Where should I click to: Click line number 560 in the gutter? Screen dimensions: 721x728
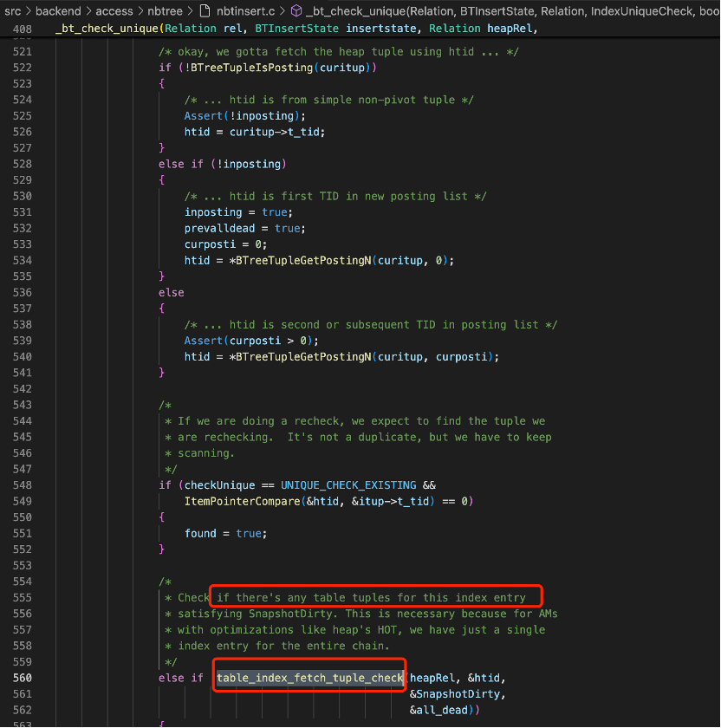coord(23,678)
